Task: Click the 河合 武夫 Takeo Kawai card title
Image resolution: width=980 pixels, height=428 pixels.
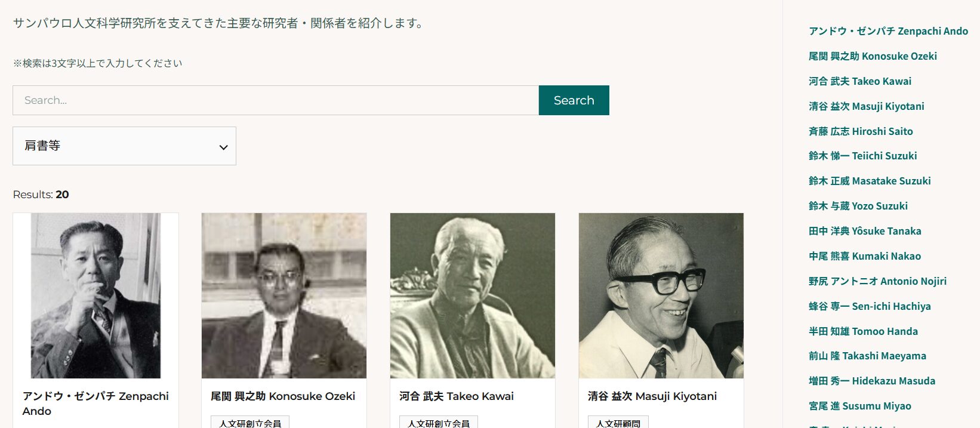Action: (457, 396)
